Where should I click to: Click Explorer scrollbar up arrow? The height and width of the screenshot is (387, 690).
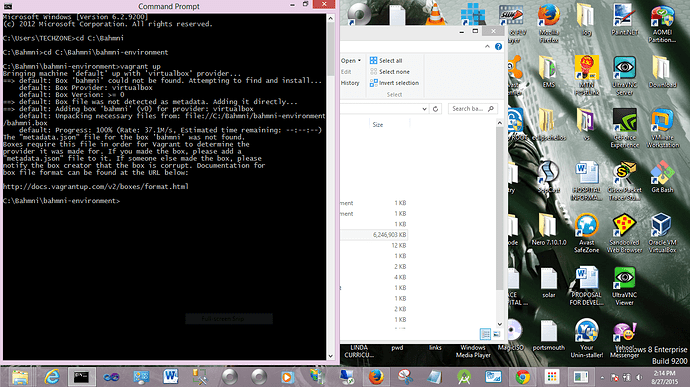coord(499,123)
